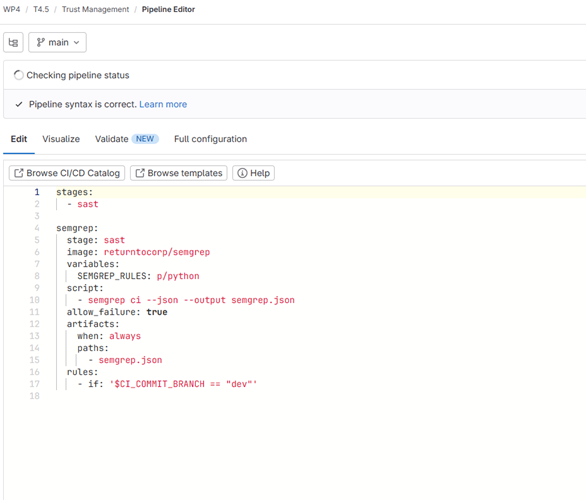Switch to the Visualize tab
The width and height of the screenshot is (586, 500).
[x=61, y=139]
